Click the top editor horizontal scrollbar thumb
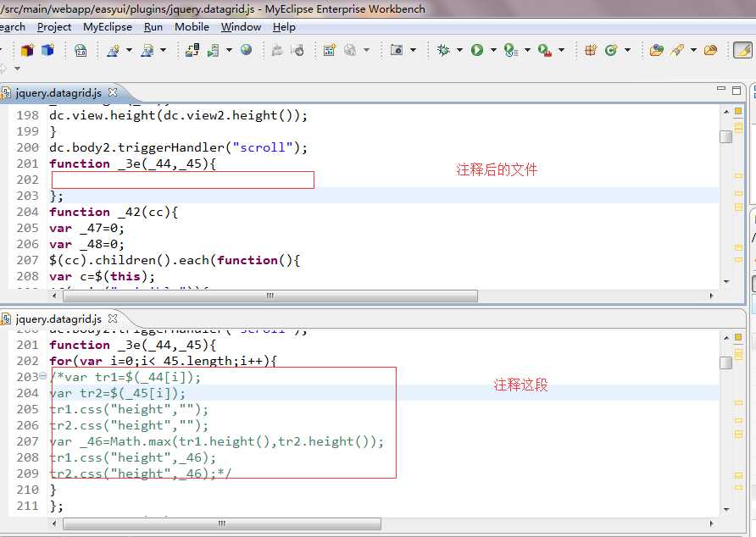Viewport: 756px width, 537px height. click(x=270, y=296)
